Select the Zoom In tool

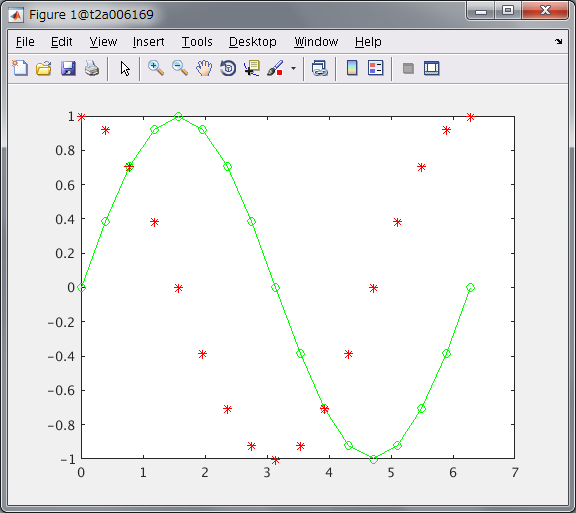pos(156,68)
